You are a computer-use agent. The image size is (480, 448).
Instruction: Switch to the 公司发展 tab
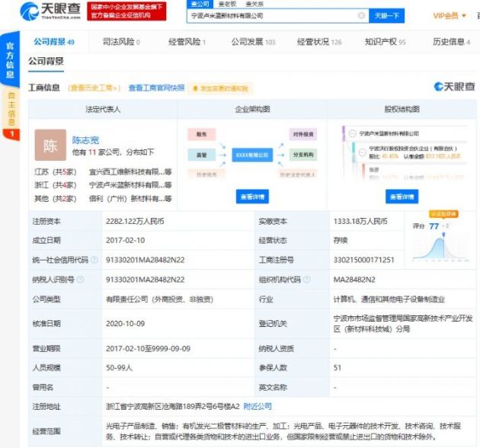[254, 42]
